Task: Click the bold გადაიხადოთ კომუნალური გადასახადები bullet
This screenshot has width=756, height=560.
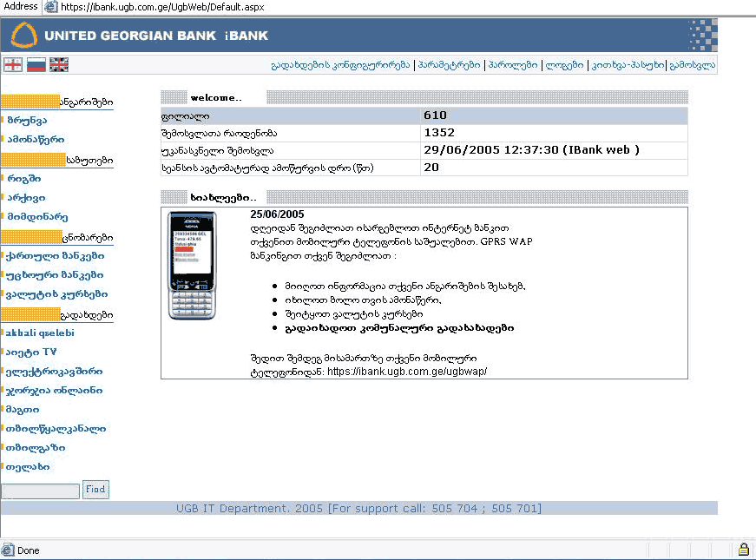Action: coord(399,328)
